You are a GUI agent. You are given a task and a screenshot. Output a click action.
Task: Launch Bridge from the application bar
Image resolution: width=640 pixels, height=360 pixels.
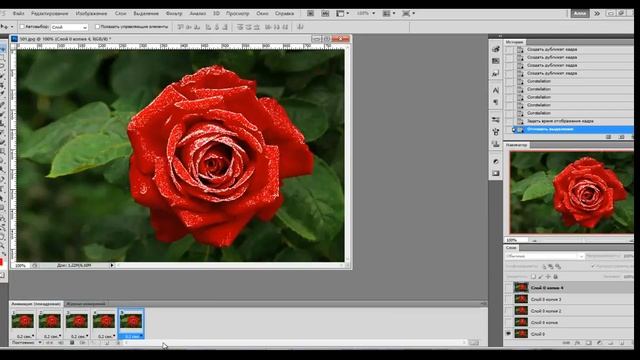(x=311, y=13)
